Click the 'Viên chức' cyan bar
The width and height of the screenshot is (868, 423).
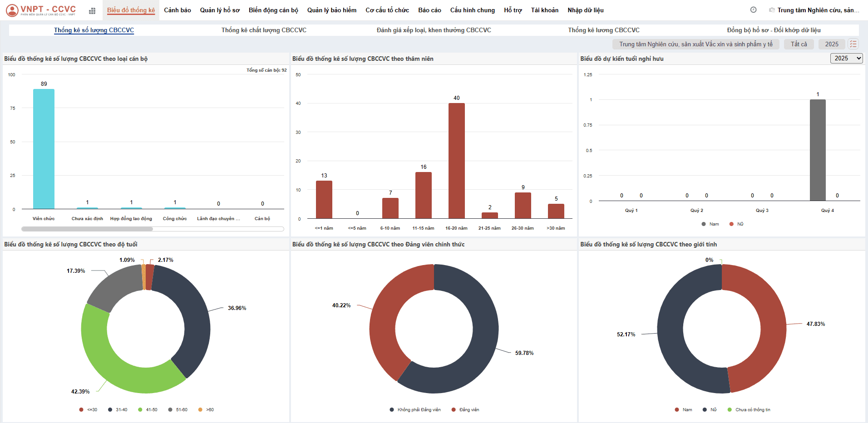(44, 149)
